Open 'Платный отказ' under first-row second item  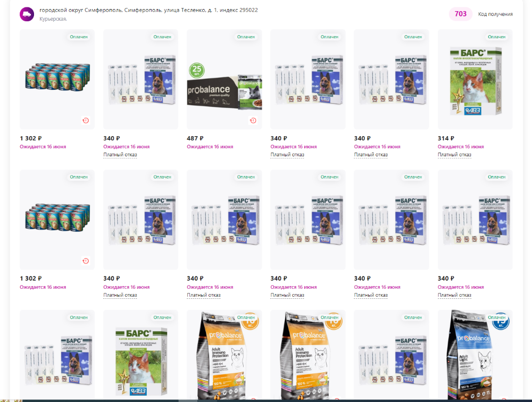coord(120,155)
